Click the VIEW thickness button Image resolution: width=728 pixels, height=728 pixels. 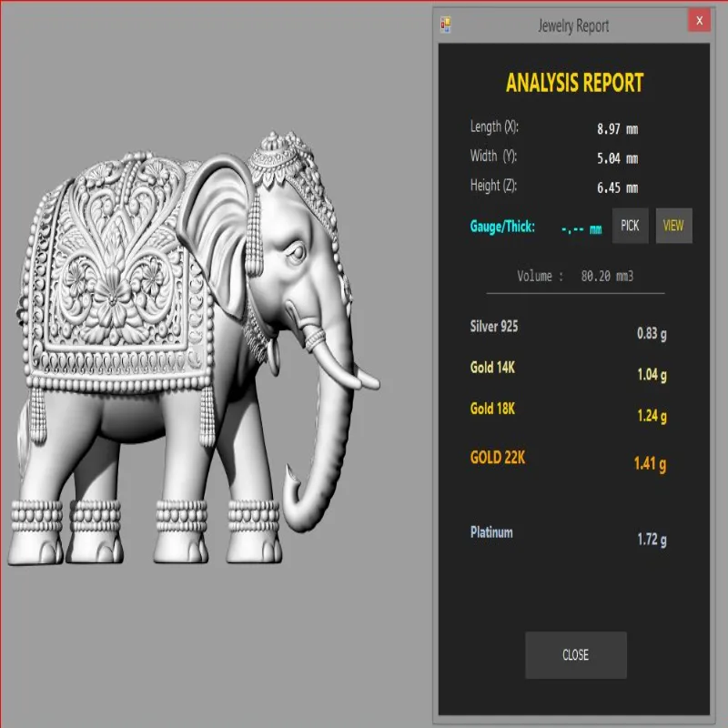(x=673, y=226)
